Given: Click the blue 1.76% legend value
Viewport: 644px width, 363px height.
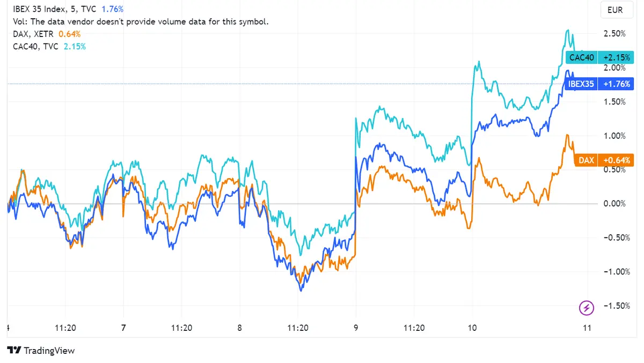Looking at the screenshot, I should click(112, 9).
